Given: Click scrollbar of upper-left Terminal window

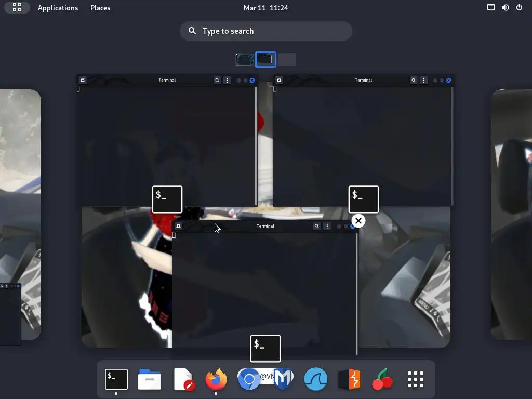Looking at the screenshot, I should (256, 146).
